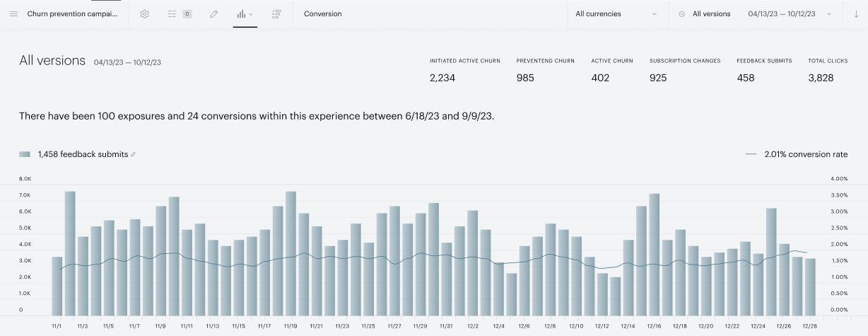Viewport: 868px width, 336px height.
Task: Open the checklist tasks icon
Action: (276, 14)
